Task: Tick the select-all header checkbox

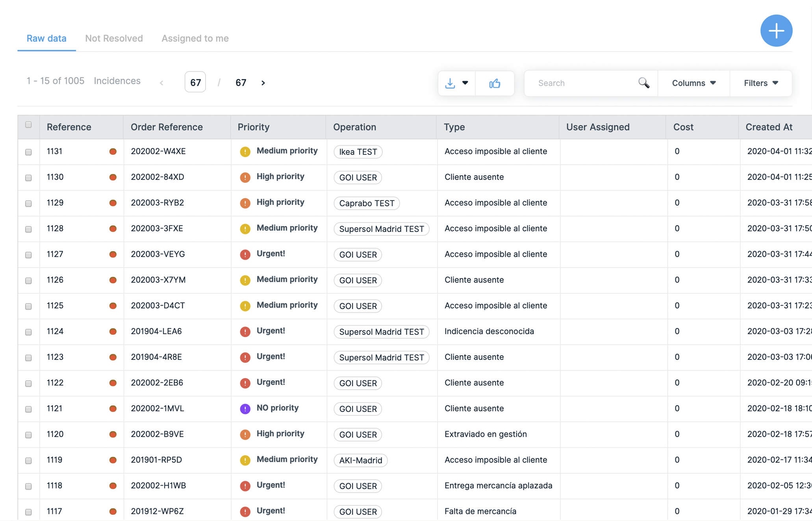Action: coord(28,125)
